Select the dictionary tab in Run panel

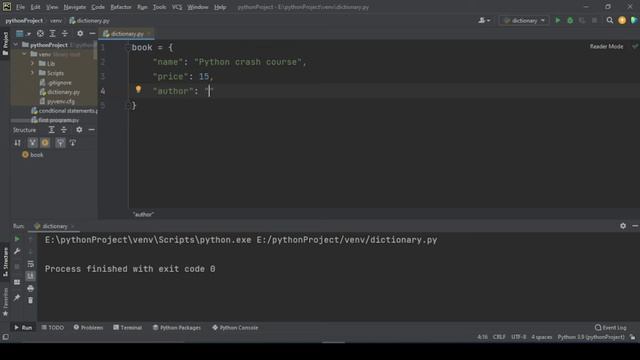click(x=55, y=226)
